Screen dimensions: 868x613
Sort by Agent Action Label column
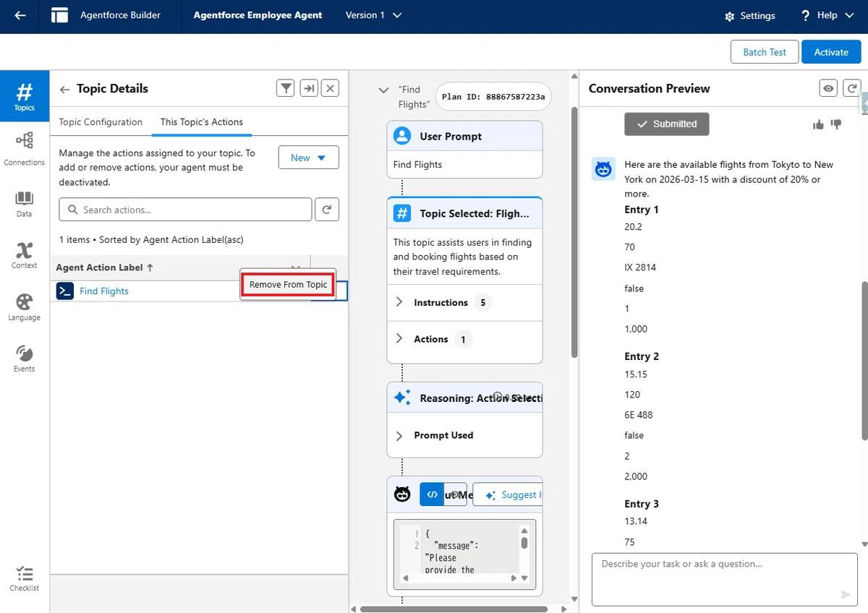click(x=105, y=267)
